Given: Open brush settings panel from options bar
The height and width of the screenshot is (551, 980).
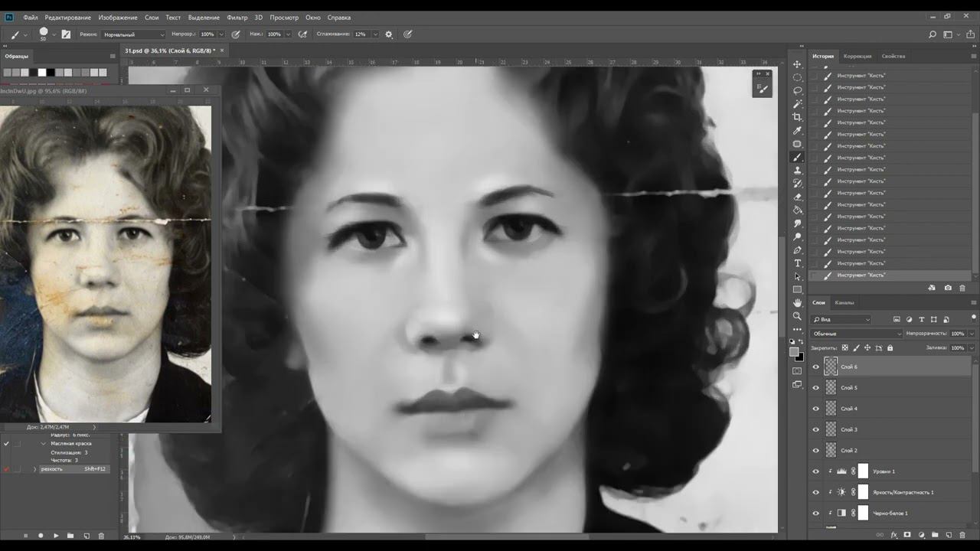Looking at the screenshot, I should pos(66,34).
